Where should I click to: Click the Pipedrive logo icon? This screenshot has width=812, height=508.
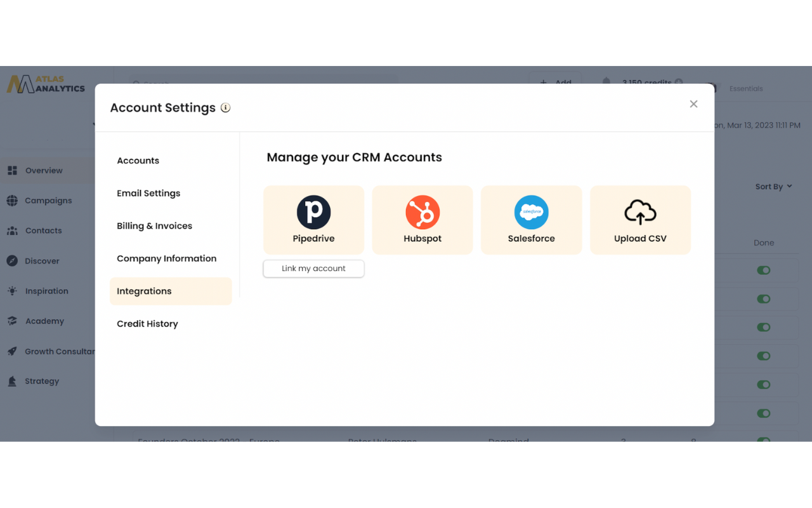(x=313, y=212)
